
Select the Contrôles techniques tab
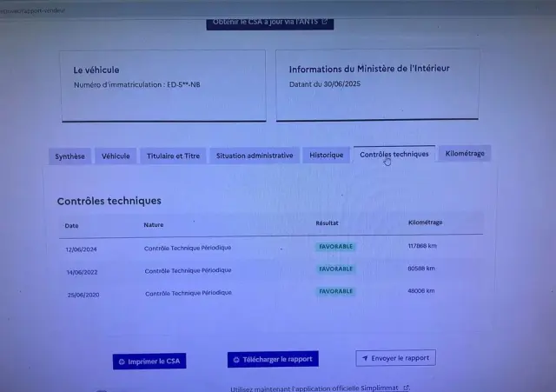point(394,154)
